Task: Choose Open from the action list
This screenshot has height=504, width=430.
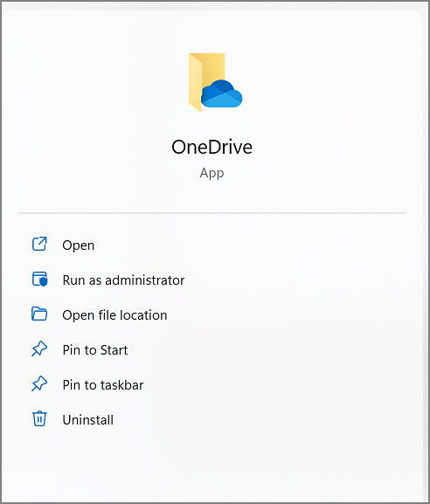Action: point(78,245)
